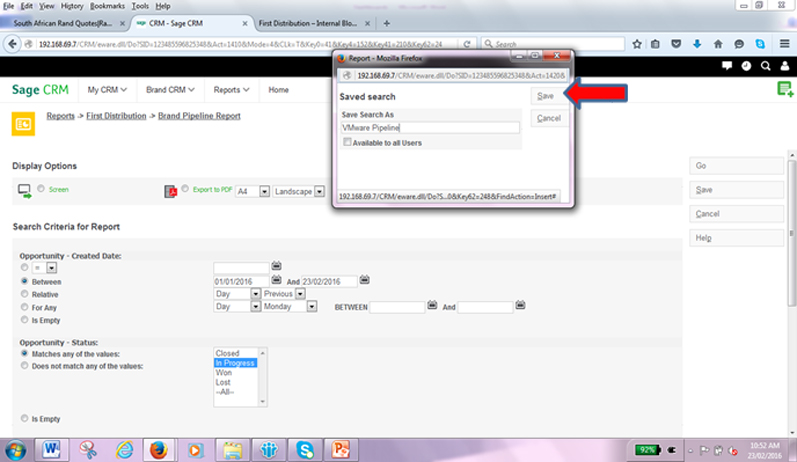Viewport: 797px width, 462px height.
Task: Click green New record icon
Action: [x=785, y=89]
